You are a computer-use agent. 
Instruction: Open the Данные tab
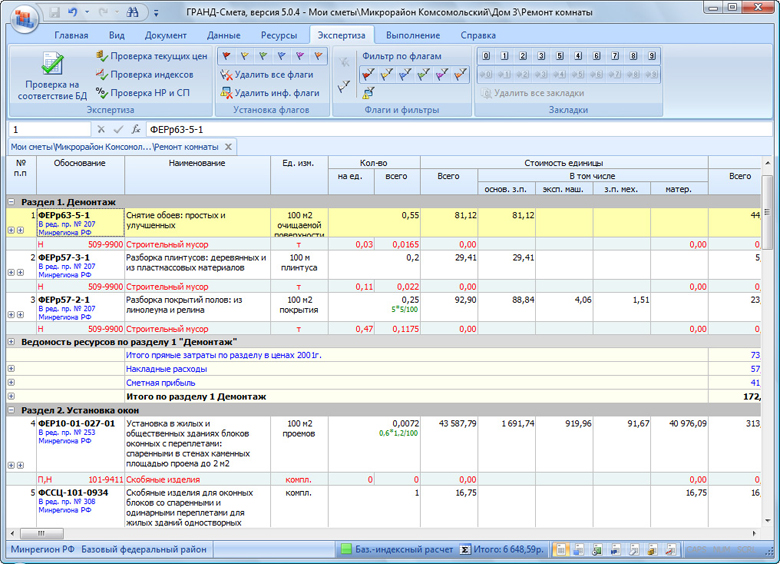coord(224,35)
